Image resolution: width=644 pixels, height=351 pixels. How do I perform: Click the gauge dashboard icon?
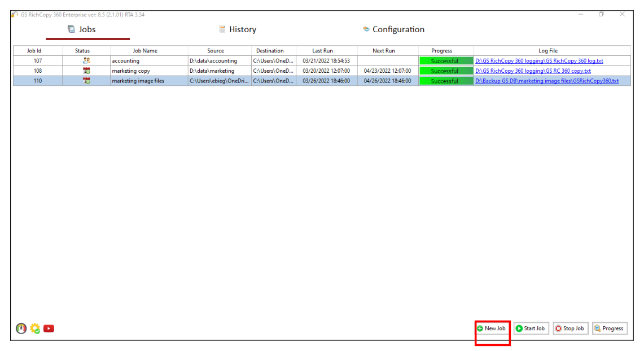point(21,328)
